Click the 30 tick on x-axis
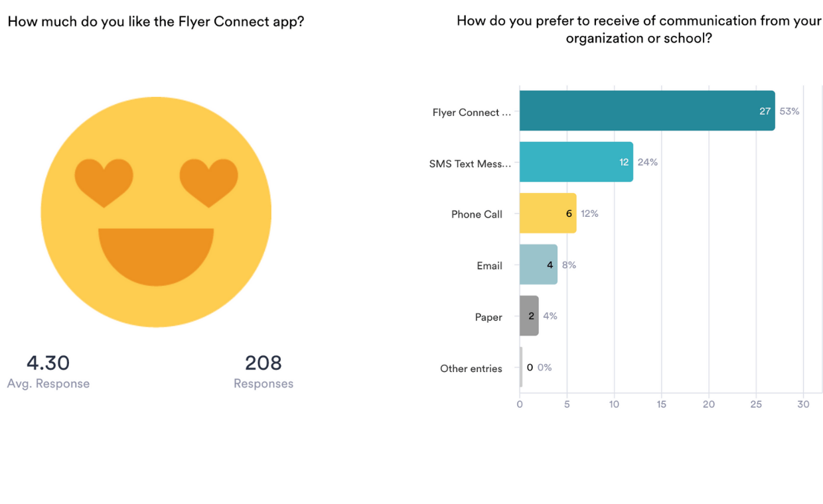This screenshot has height=504, width=823. 803,404
